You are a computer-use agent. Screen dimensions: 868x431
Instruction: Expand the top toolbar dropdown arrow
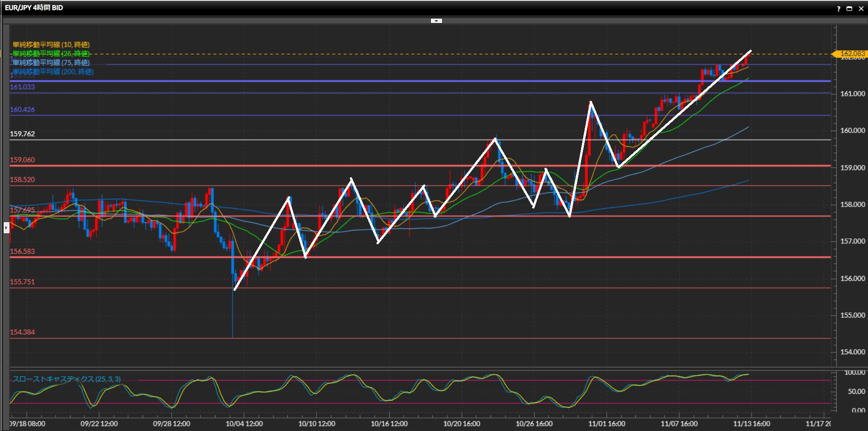point(436,21)
